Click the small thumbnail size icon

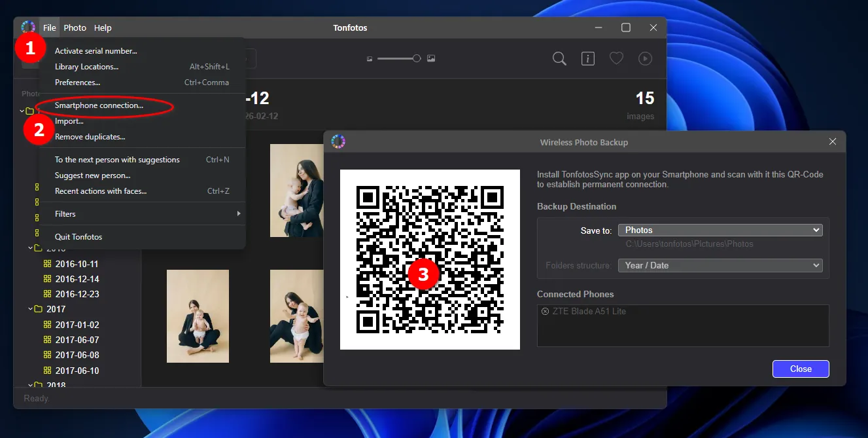[x=370, y=59]
